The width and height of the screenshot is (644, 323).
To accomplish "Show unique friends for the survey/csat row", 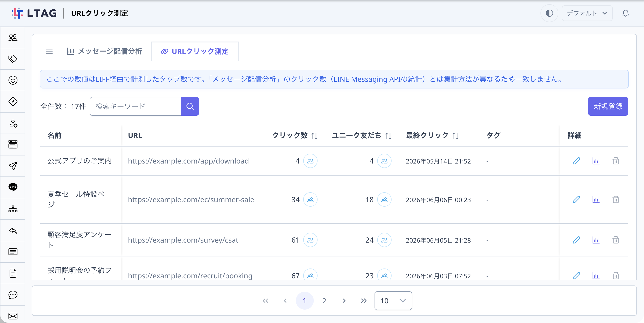I will (384, 240).
